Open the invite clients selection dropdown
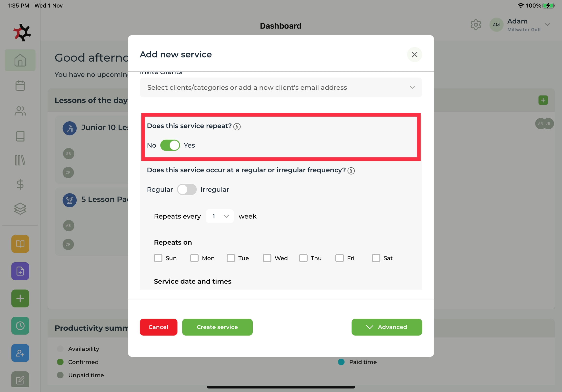Image resolution: width=562 pixels, height=392 pixels. [281, 87]
